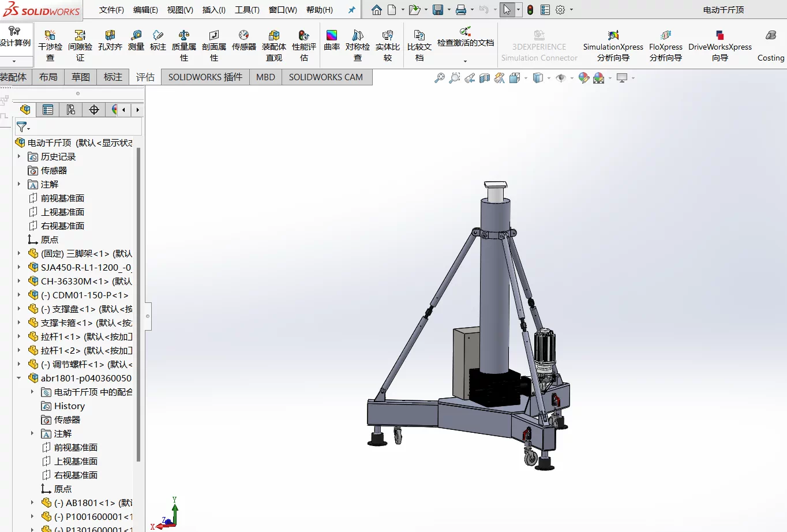
Task: Toggle the Select cursor tool
Action: (507, 10)
